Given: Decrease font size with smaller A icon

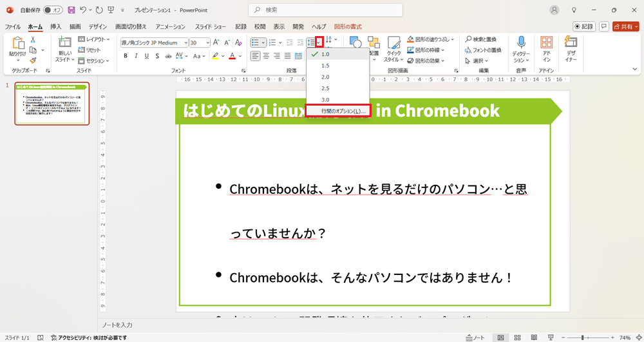Looking at the screenshot, I should coord(226,43).
